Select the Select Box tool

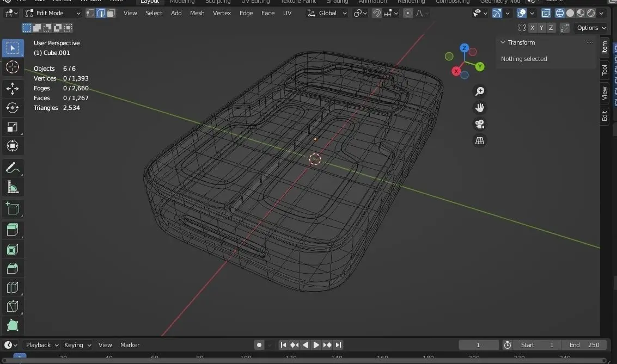click(x=13, y=48)
